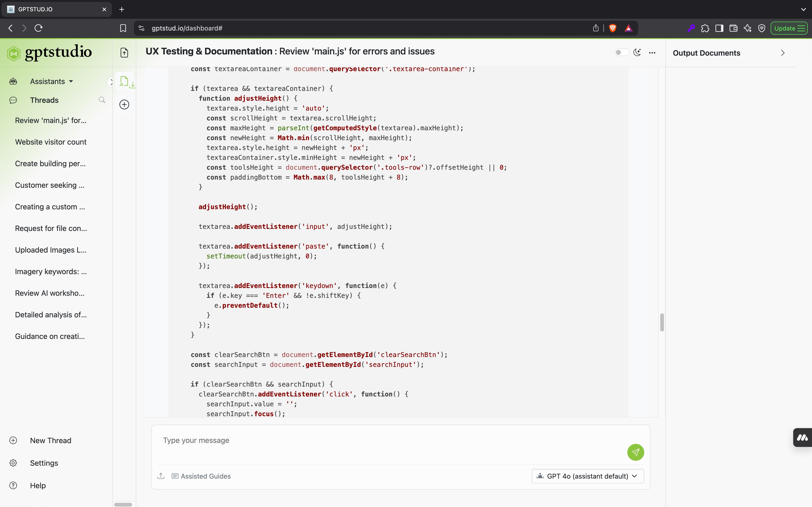Image resolution: width=812 pixels, height=507 pixels.
Task: Start a New Thread
Action: tap(50, 440)
